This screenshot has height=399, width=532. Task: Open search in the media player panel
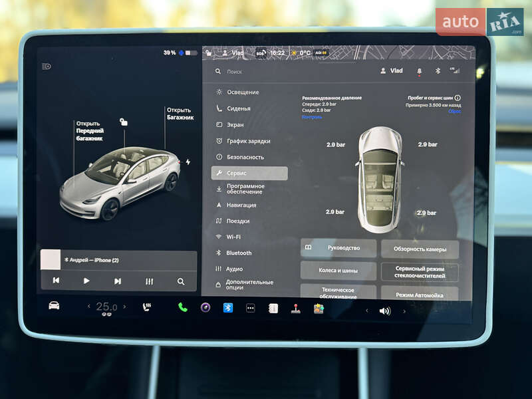point(180,280)
